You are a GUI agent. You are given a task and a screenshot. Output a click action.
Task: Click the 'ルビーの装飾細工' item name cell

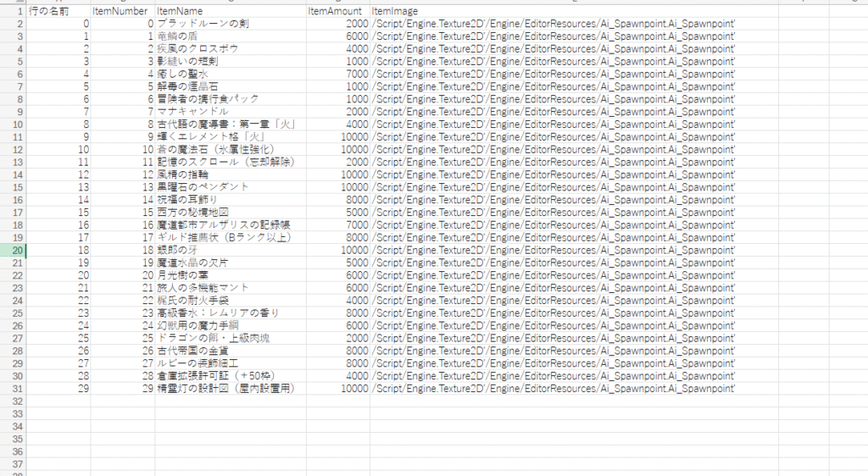[231, 363]
